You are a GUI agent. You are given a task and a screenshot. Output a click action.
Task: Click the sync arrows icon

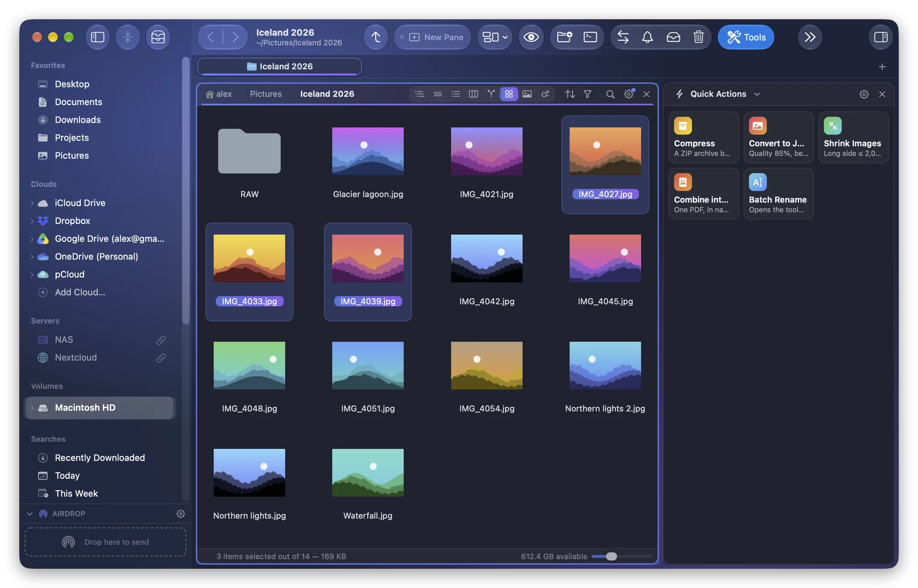pyautogui.click(x=623, y=37)
